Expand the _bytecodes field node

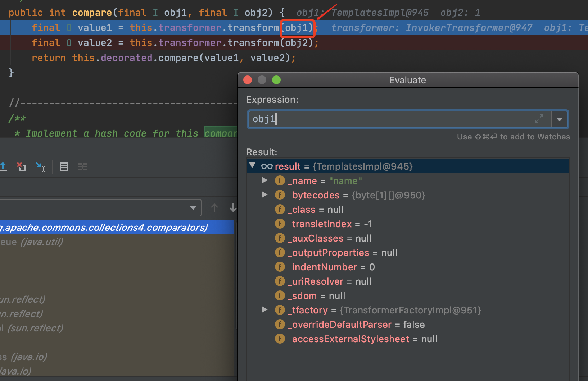click(264, 195)
